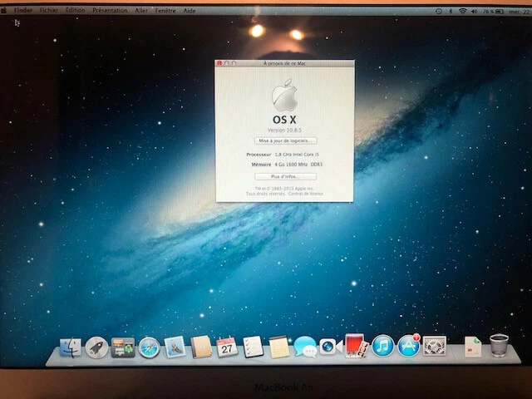Open the Aller menu
The image size is (532, 399).
pyautogui.click(x=141, y=11)
